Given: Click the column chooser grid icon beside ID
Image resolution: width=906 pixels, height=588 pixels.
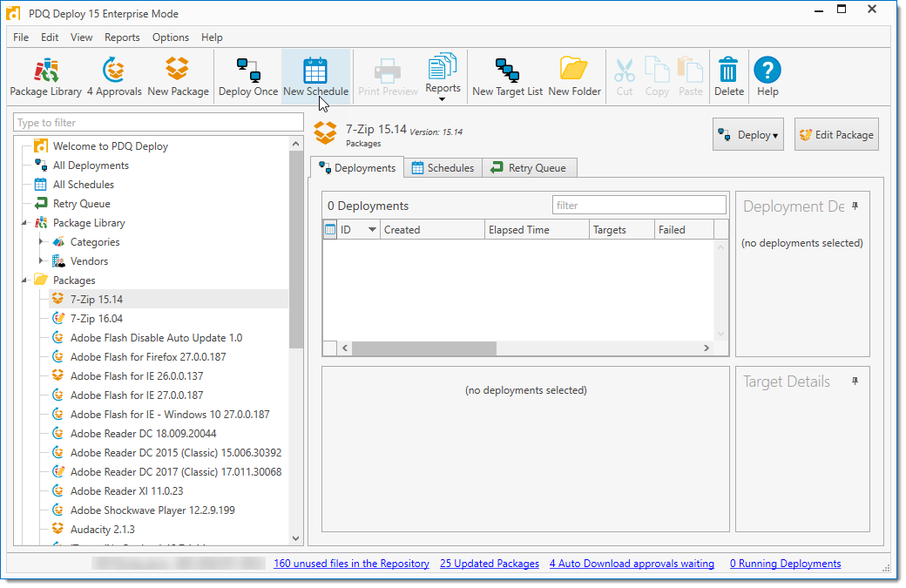Looking at the screenshot, I should (330, 229).
